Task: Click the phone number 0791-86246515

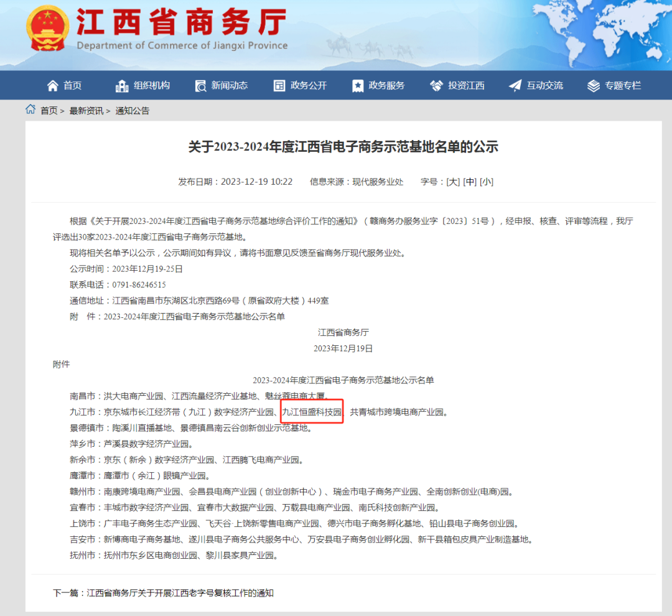Action: 139,284
